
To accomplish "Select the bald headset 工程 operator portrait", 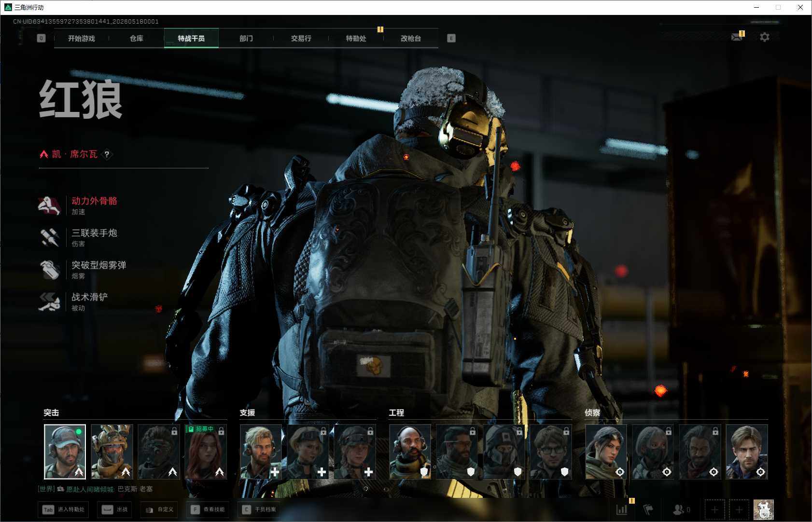I will click(x=410, y=452).
